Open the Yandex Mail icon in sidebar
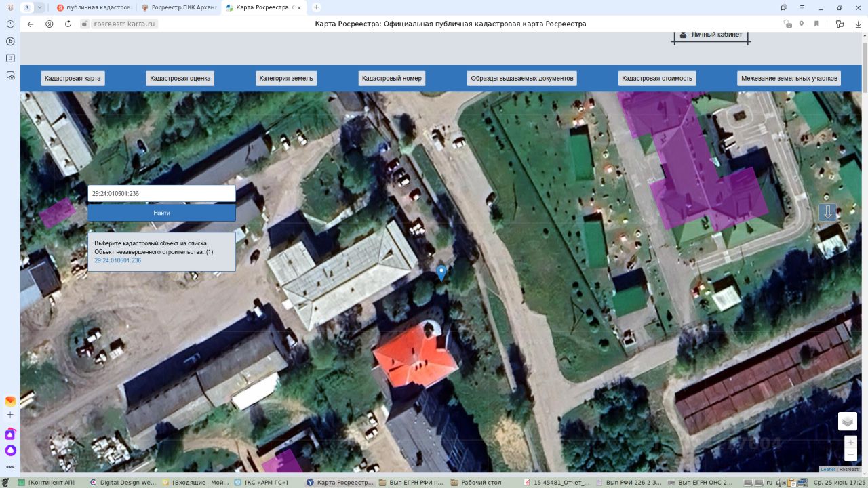Image resolution: width=868 pixels, height=488 pixels. click(x=10, y=401)
